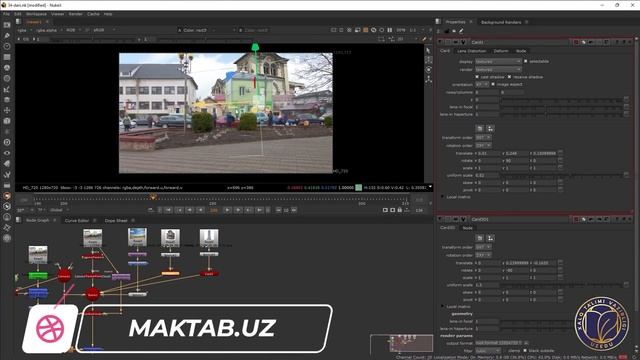Open the Workspace menu
This screenshot has width=640, height=360.
[36, 14]
